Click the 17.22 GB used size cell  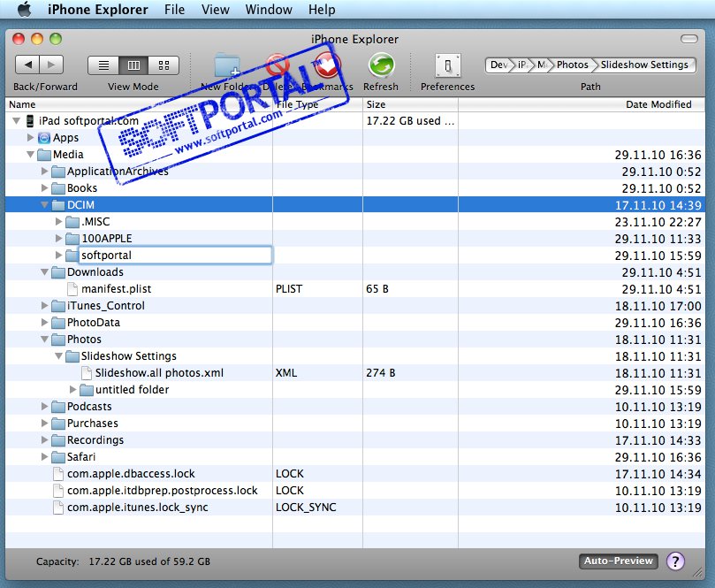click(410, 121)
